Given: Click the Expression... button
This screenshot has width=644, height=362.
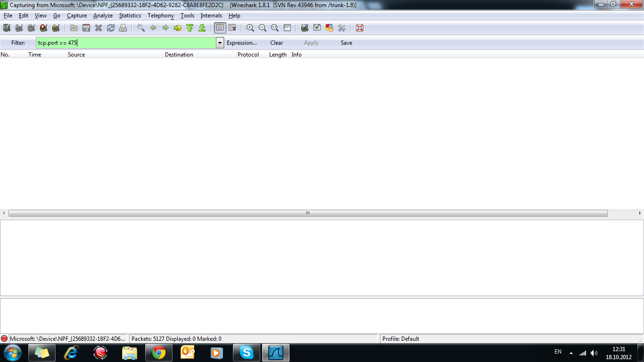Looking at the screenshot, I should click(x=242, y=43).
